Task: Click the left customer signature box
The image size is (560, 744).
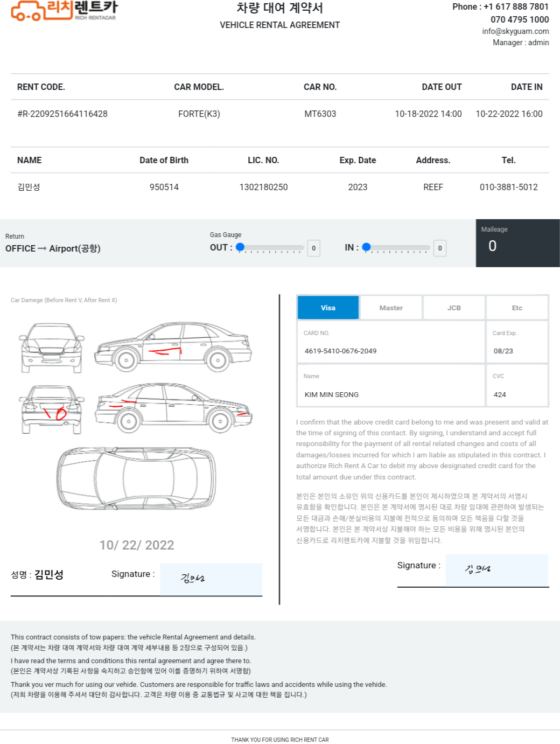Action: (211, 579)
